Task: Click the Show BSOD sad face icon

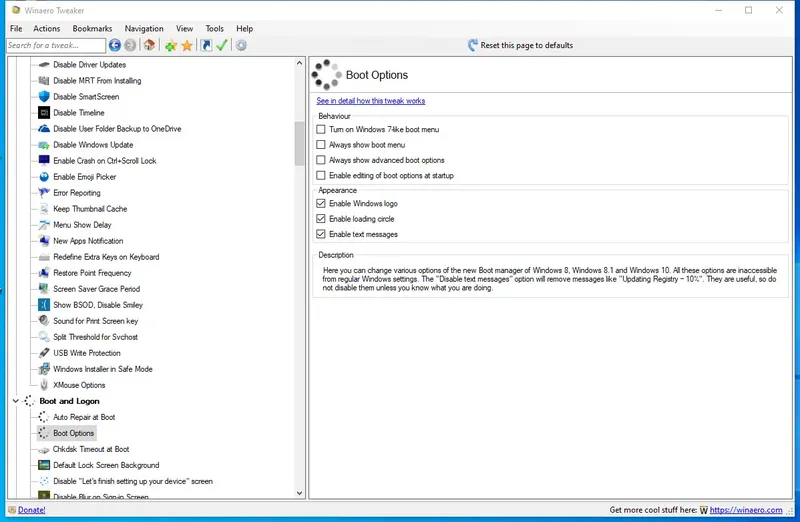Action: 44,305
